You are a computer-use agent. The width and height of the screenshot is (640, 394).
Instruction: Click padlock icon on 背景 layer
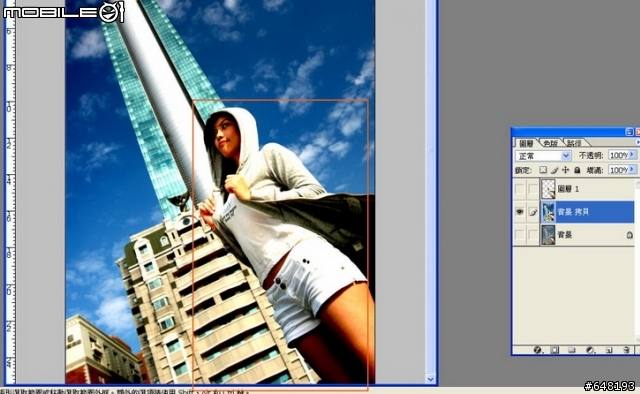pos(629,235)
